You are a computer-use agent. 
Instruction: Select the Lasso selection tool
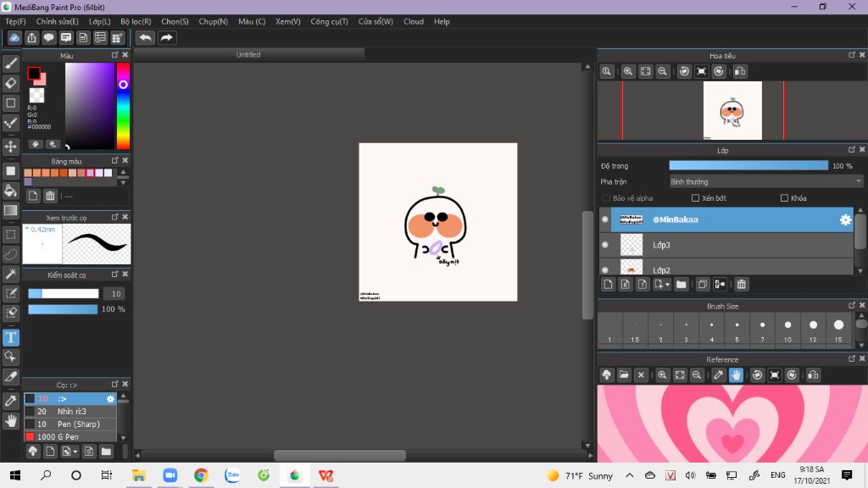[10, 254]
